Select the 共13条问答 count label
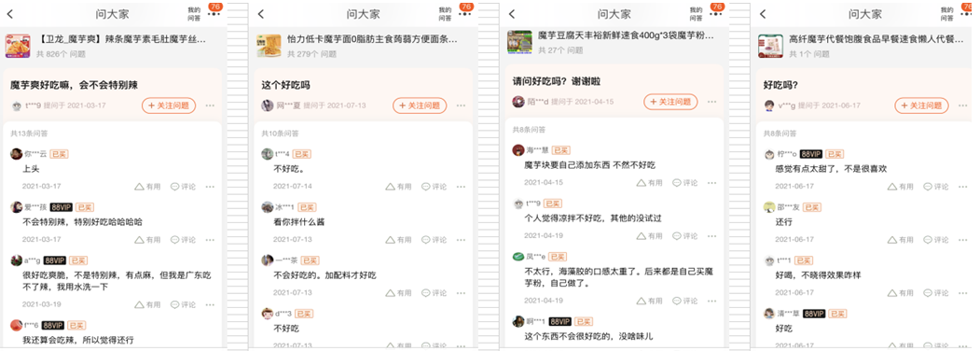This screenshot has height=351, width=980. 30,133
